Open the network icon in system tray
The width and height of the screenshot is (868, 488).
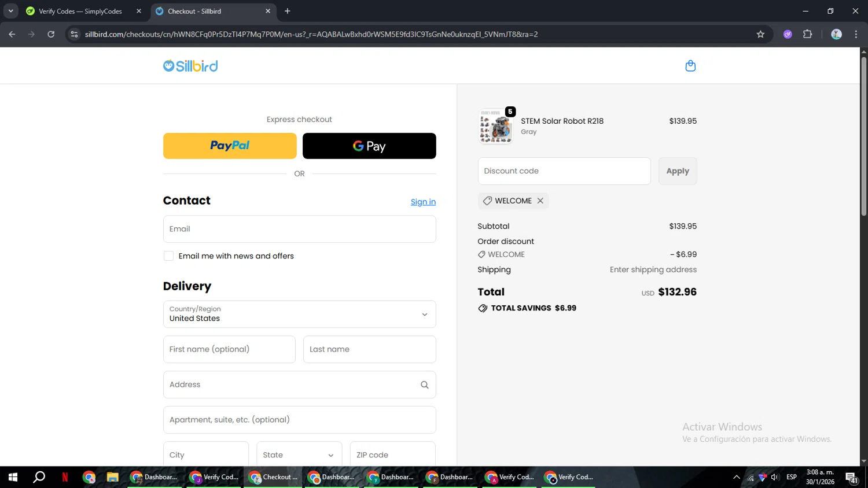[x=751, y=478]
